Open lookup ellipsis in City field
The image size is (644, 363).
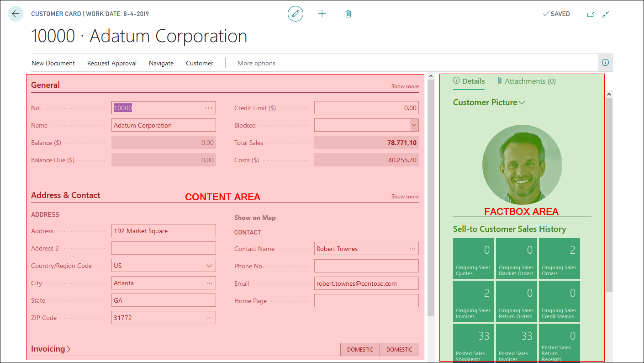[209, 283]
